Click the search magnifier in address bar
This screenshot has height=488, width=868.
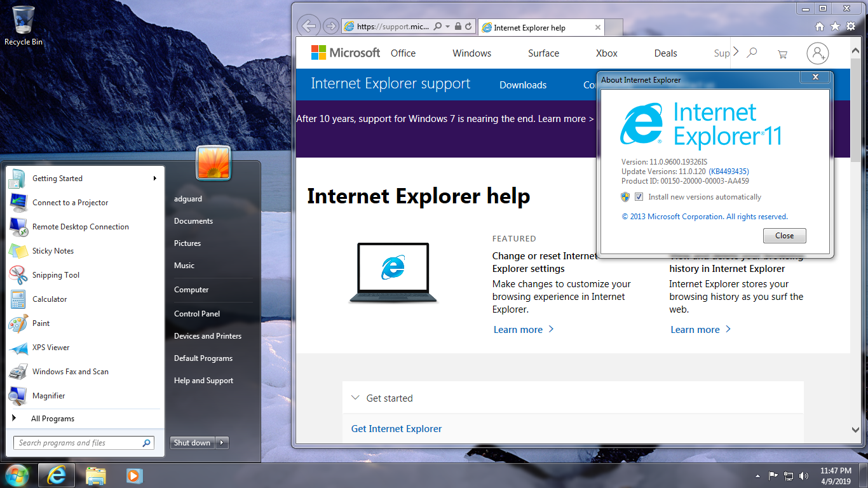(437, 27)
